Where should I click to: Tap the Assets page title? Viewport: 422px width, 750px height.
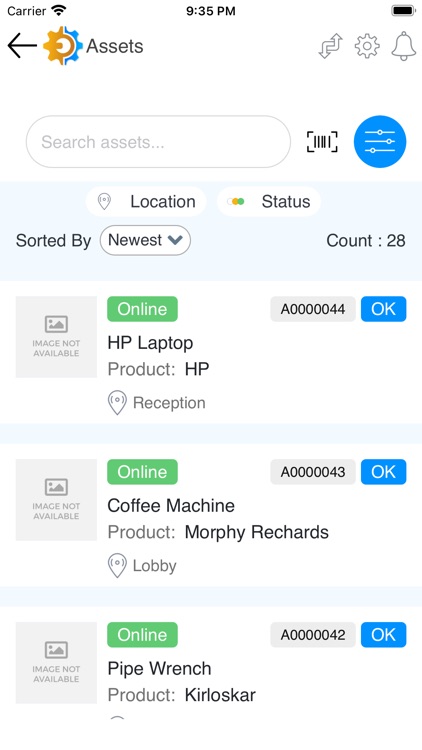(115, 46)
